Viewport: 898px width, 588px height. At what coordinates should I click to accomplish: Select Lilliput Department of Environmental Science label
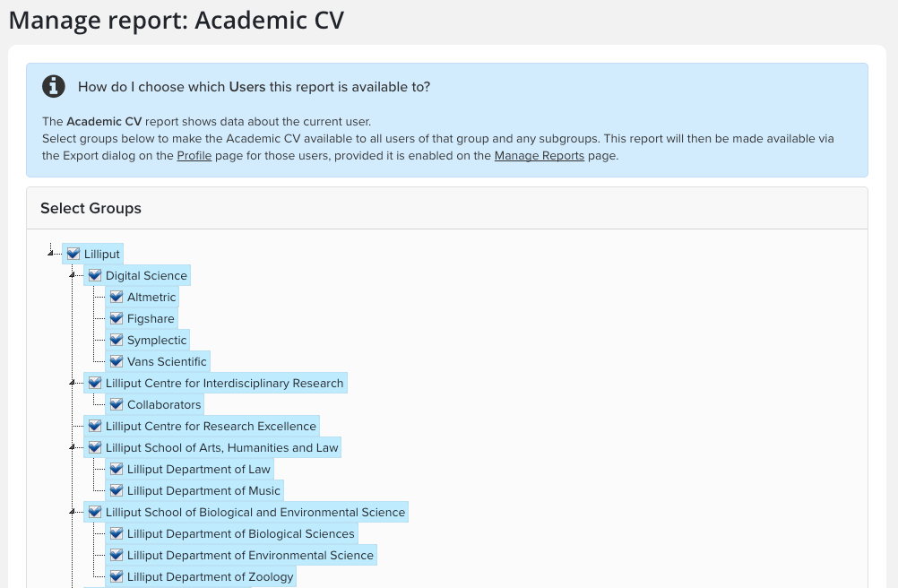(x=250, y=556)
